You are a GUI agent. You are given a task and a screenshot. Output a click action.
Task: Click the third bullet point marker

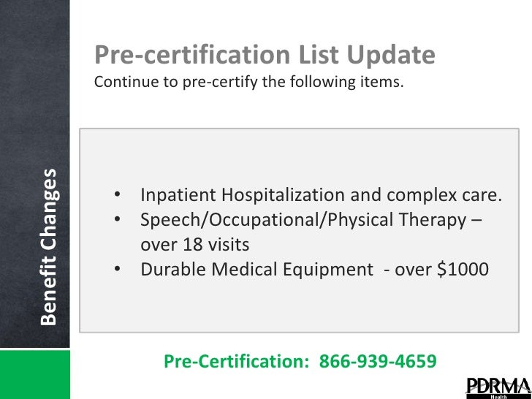click(x=118, y=269)
